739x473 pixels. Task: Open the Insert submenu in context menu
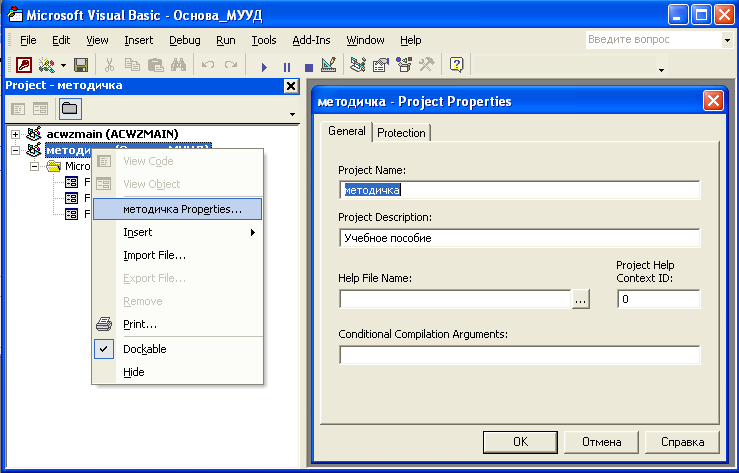coord(177,232)
